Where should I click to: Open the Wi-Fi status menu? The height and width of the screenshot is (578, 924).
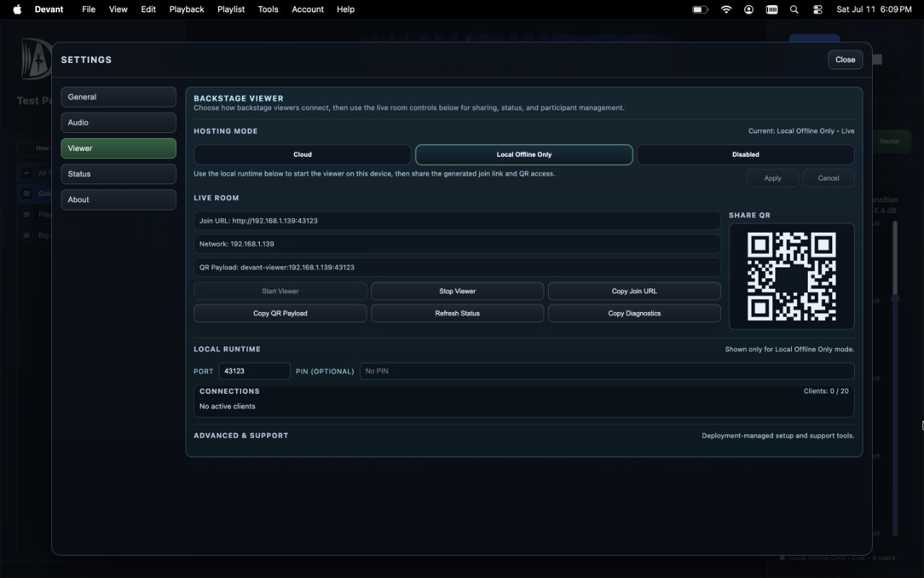point(726,9)
